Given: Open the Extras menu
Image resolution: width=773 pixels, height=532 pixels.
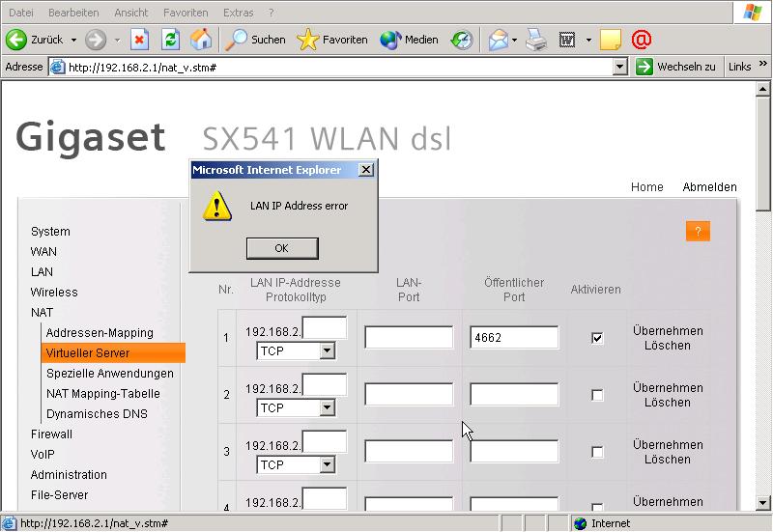Looking at the screenshot, I should tap(238, 13).
